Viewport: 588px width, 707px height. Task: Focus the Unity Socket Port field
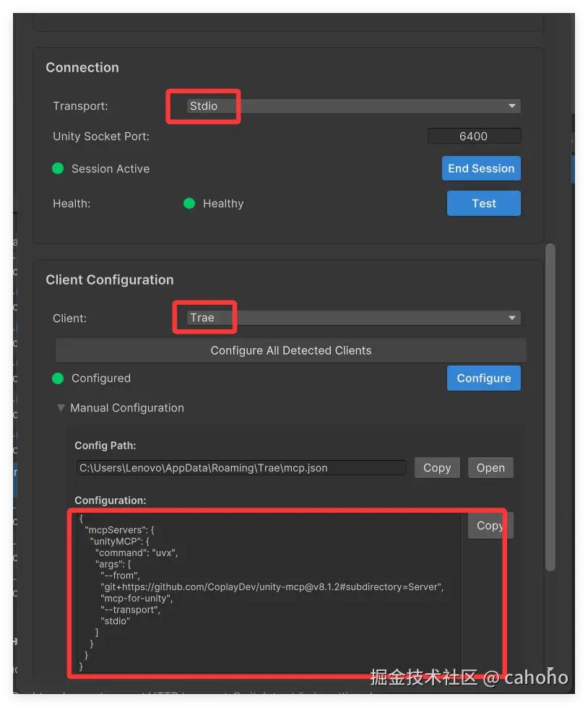(x=474, y=136)
